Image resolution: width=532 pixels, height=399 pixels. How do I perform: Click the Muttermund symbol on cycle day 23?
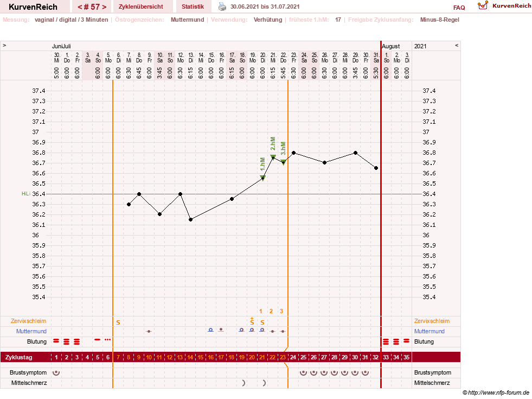tap(283, 331)
